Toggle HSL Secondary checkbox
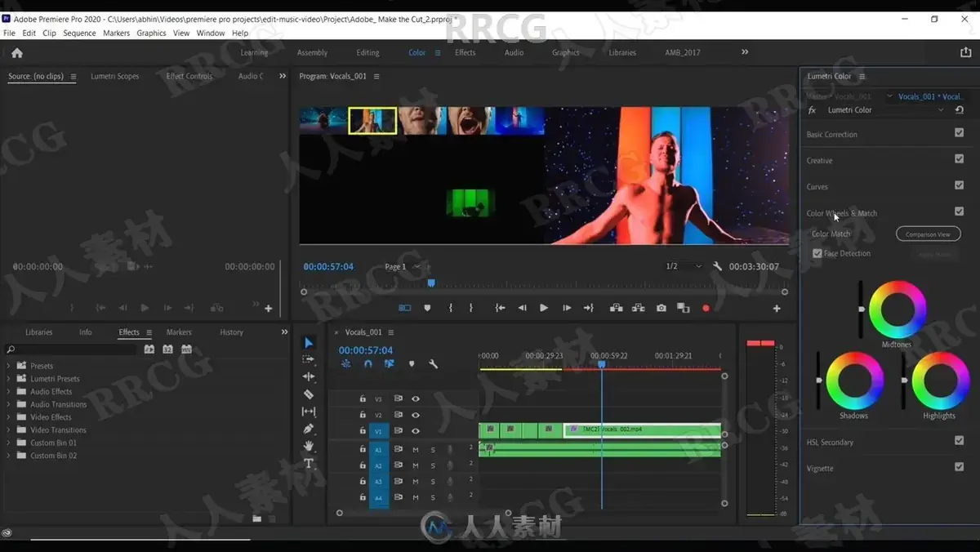This screenshot has width=980, height=552. pos(959,440)
